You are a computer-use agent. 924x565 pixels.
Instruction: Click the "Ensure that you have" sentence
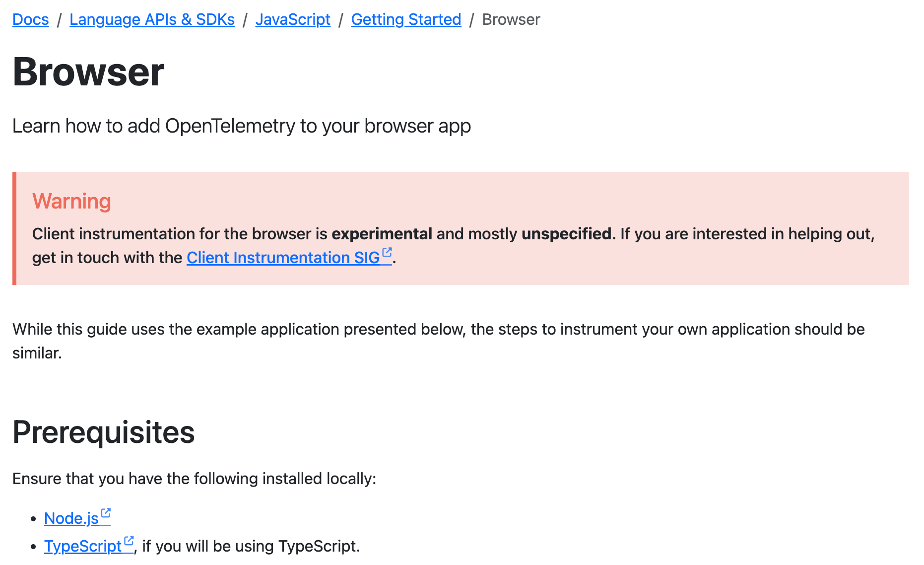coord(194,479)
